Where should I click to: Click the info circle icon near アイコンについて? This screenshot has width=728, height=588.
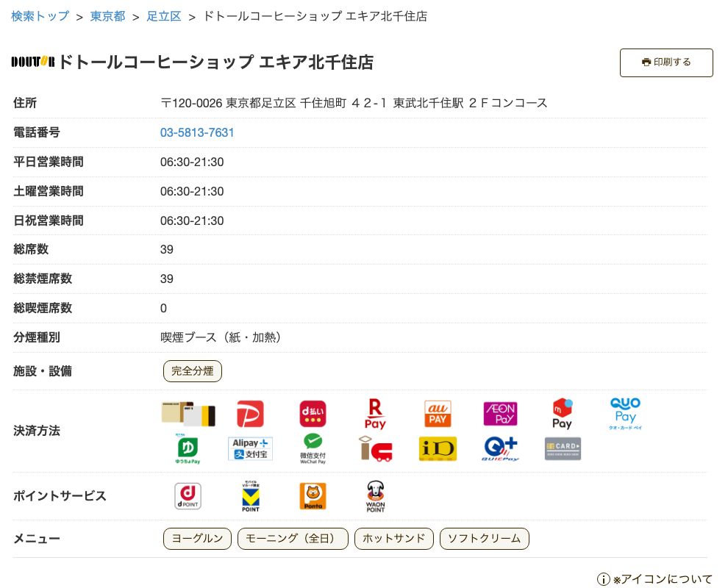(x=603, y=579)
